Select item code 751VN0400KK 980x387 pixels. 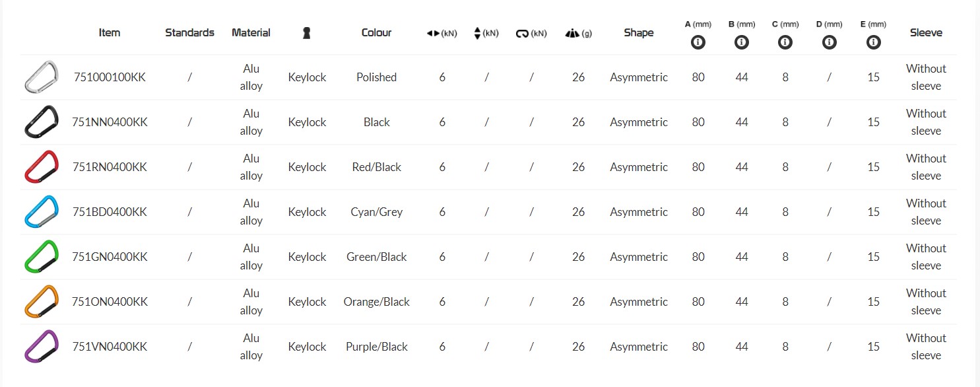tap(110, 347)
